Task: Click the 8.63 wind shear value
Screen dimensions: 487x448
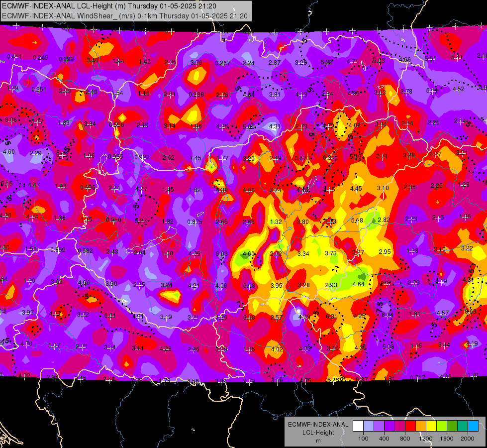Action: coord(471,311)
